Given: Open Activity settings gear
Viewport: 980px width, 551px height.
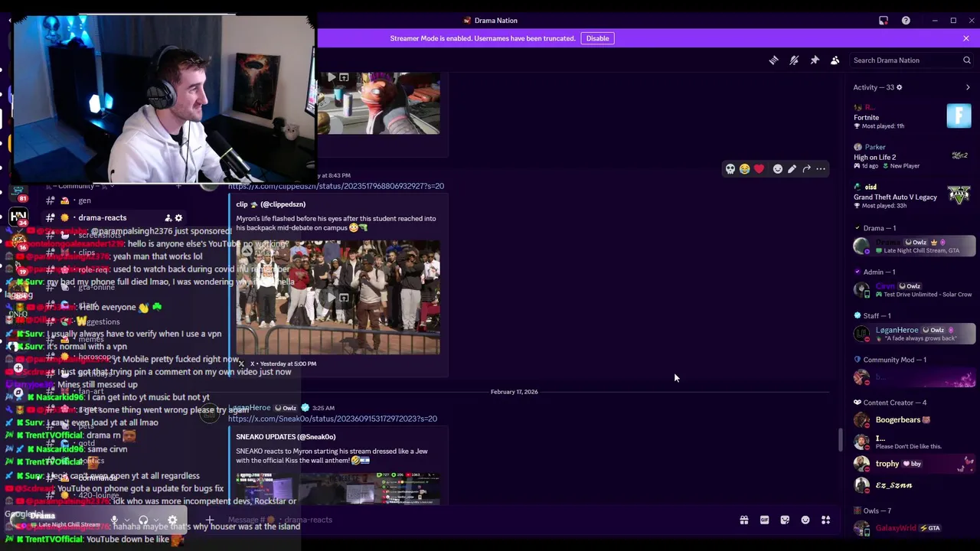Looking at the screenshot, I should [899, 87].
